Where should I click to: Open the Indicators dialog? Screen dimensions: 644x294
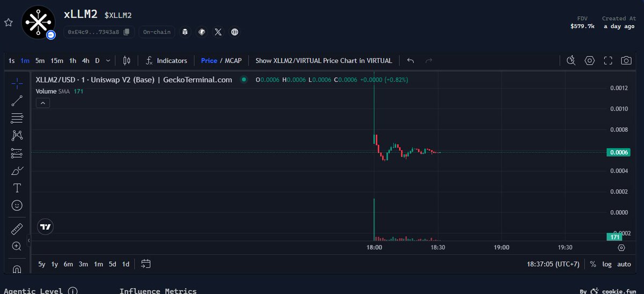(x=166, y=61)
